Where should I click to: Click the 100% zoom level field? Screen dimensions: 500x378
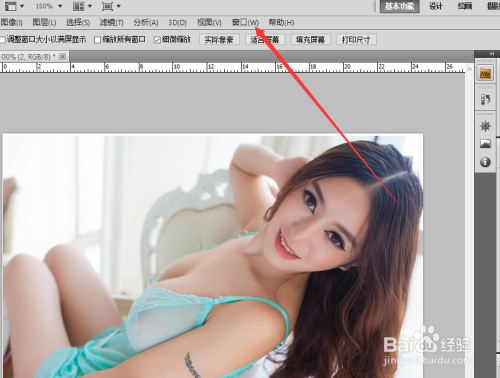click(44, 6)
